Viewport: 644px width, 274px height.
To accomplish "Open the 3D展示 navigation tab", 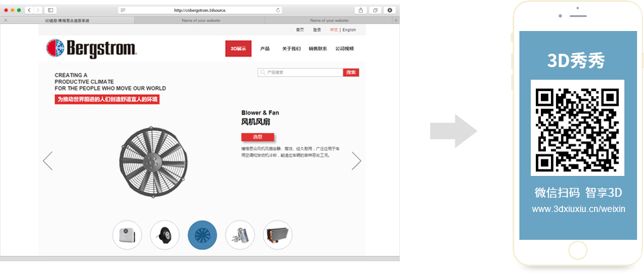I will (238, 49).
